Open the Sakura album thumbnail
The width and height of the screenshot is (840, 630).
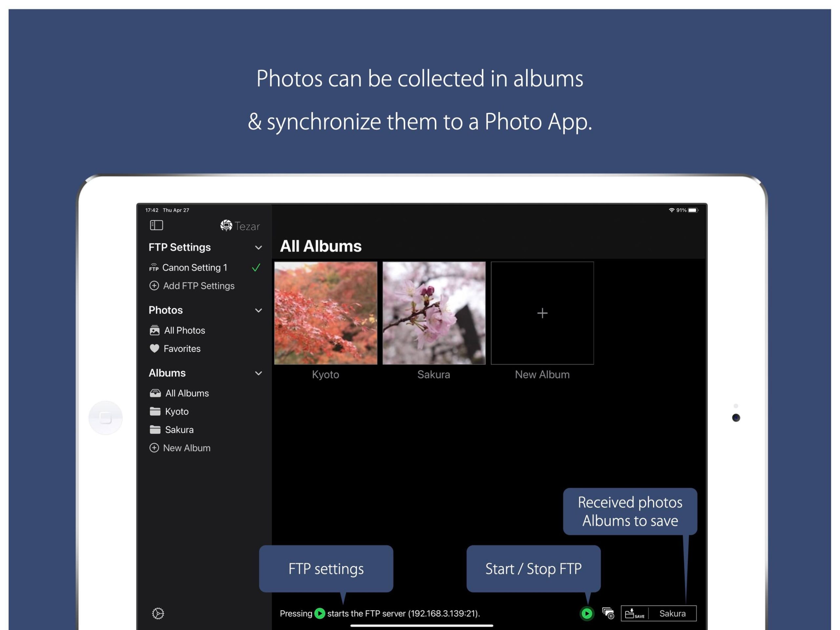pyautogui.click(x=434, y=313)
